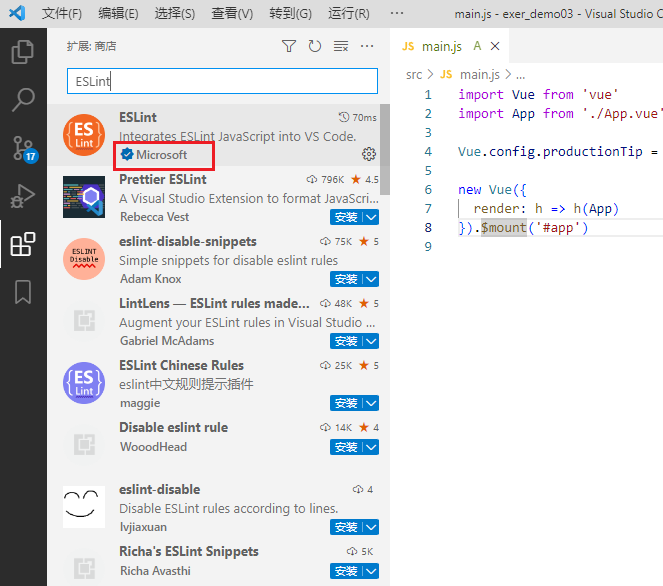Select the main.js editor tab

coord(449,46)
